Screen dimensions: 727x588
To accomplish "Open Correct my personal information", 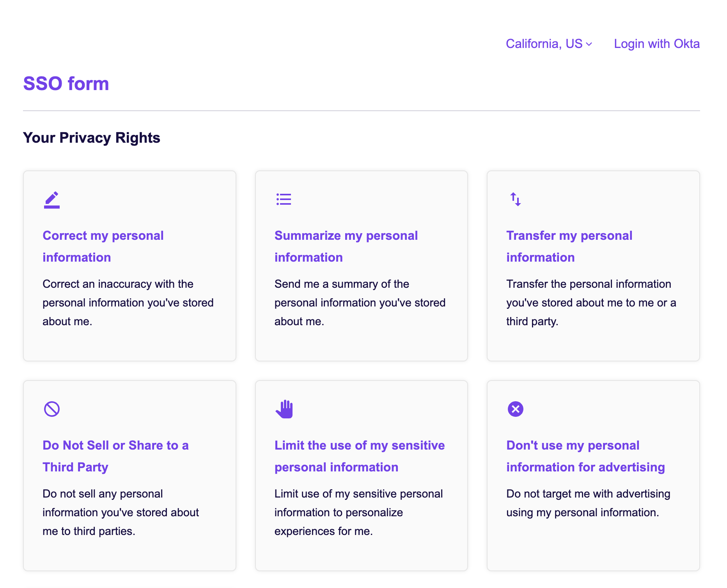I will 103,246.
